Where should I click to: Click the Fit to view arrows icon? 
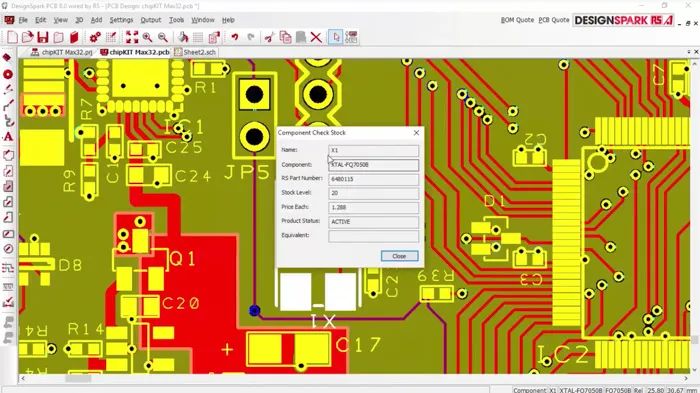tap(132, 37)
